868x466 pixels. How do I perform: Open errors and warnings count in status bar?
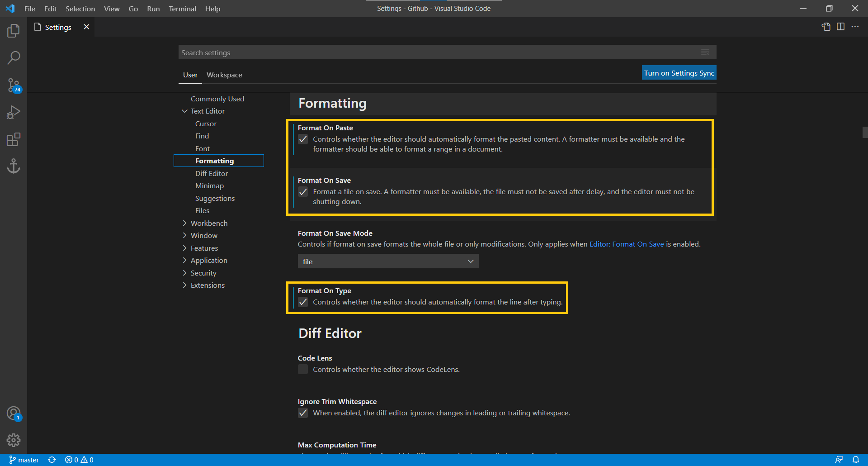(x=79, y=460)
